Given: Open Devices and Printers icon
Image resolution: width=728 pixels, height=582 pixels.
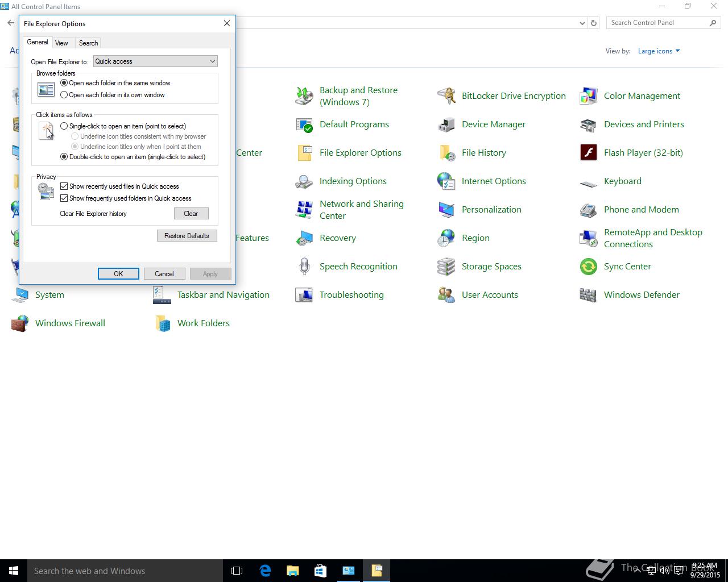Looking at the screenshot, I should [x=589, y=124].
